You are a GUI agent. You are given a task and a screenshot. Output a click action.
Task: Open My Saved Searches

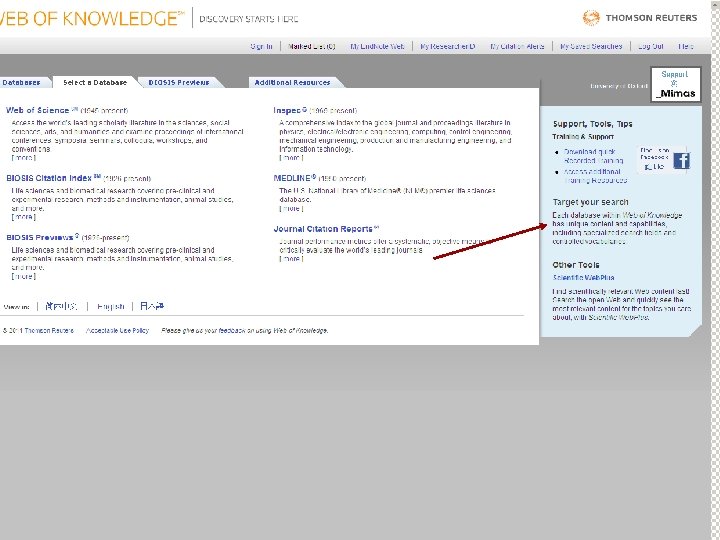[591, 46]
